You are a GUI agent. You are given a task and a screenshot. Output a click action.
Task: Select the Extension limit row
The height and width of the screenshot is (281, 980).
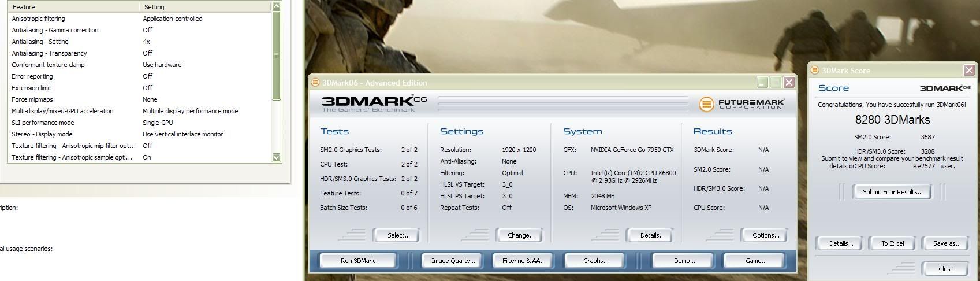pyautogui.click(x=139, y=88)
